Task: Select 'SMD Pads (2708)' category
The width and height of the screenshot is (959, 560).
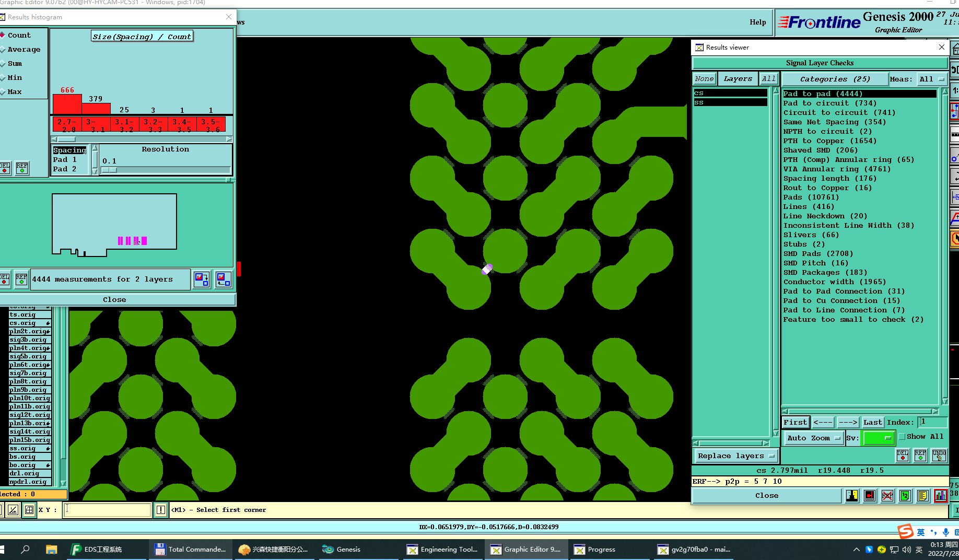Action: point(818,253)
